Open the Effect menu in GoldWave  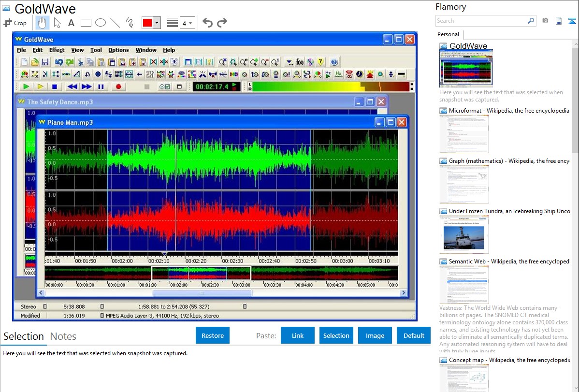(57, 50)
